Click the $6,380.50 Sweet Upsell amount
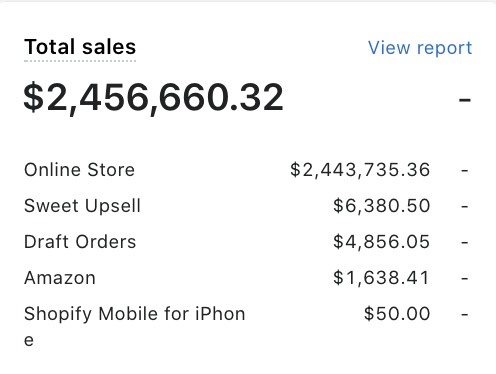 [382, 206]
